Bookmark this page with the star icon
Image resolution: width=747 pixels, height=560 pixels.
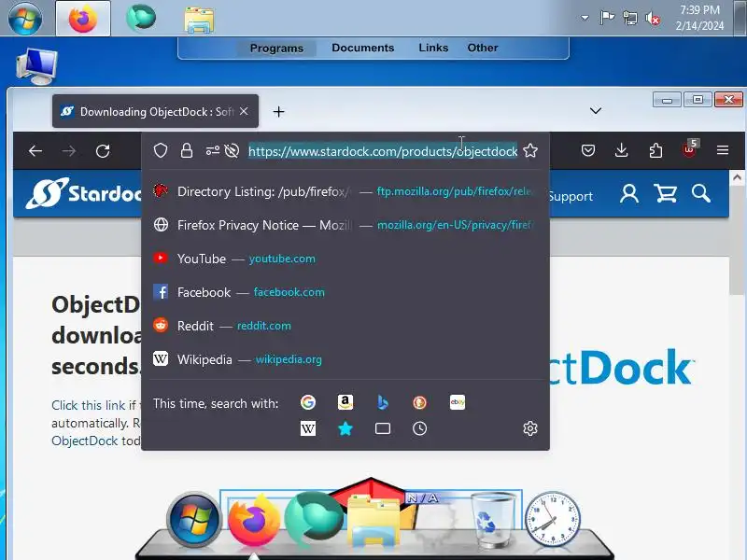tap(530, 151)
